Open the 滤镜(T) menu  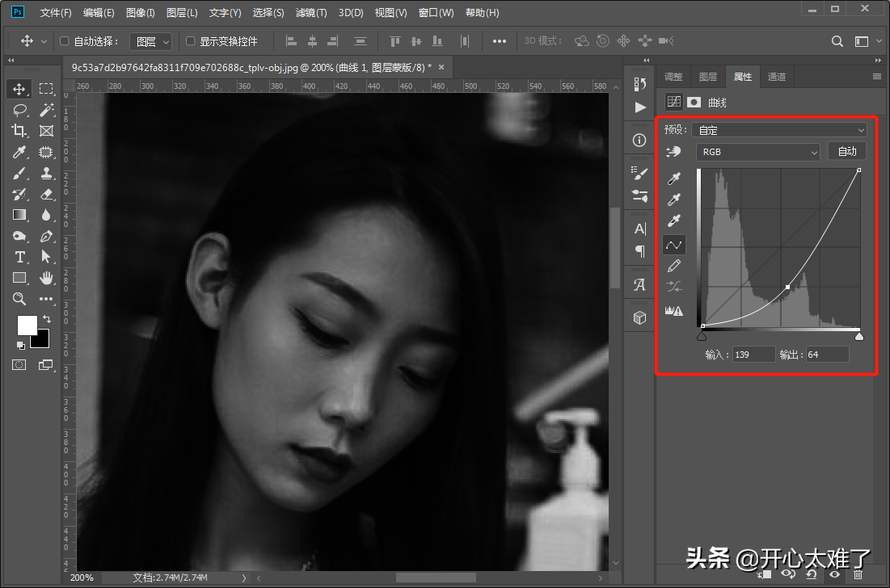(x=311, y=13)
